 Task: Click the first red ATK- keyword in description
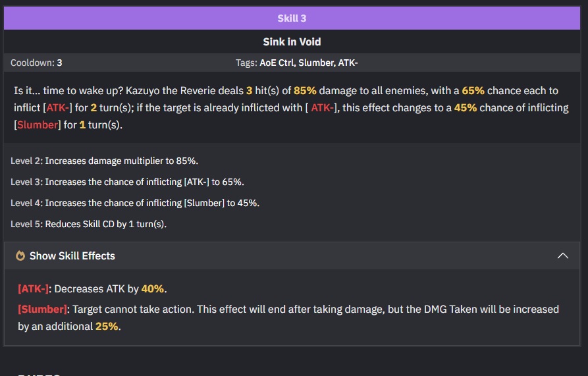pyautogui.click(x=58, y=108)
